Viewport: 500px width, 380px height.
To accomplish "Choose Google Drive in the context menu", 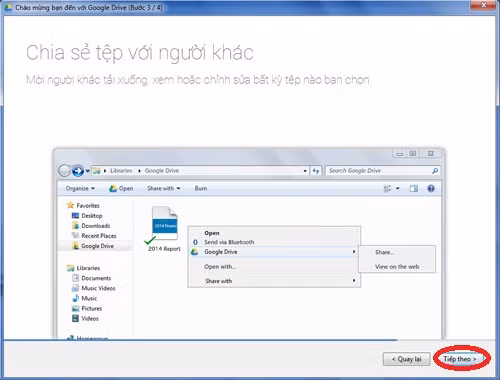I will click(221, 252).
